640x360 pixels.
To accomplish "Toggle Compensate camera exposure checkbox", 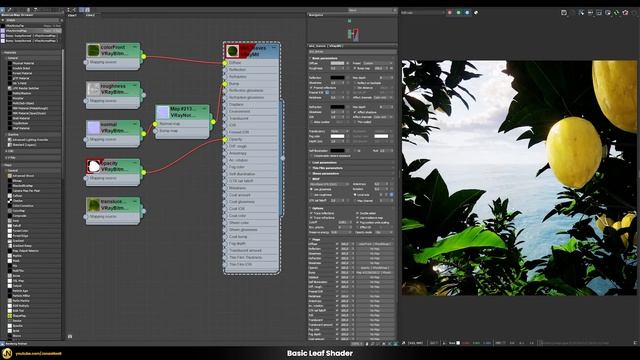I will (x=311, y=156).
